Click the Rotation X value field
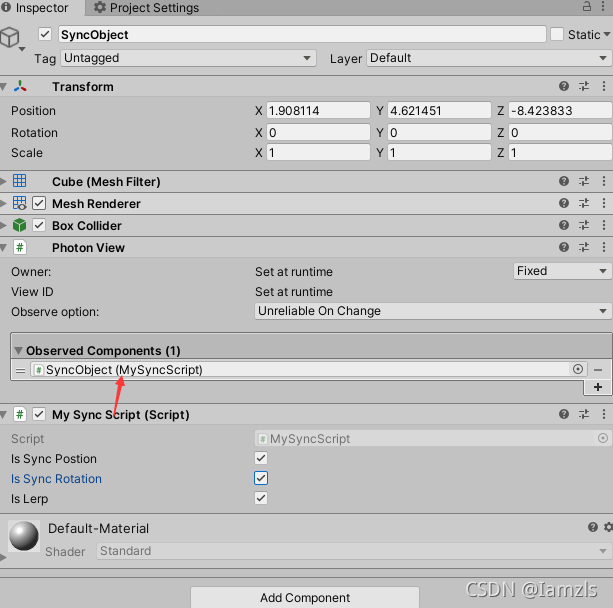The height and width of the screenshot is (608, 613). tap(318, 133)
